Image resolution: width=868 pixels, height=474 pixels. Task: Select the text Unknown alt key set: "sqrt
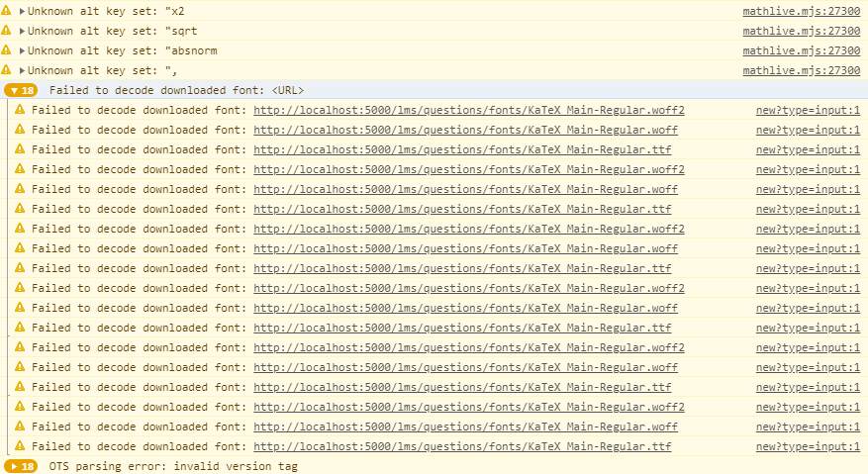coord(113,31)
